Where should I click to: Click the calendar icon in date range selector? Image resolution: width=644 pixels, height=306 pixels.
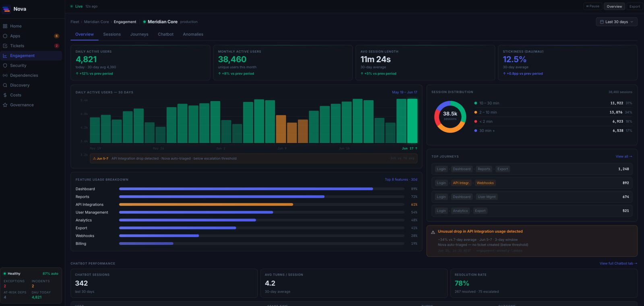pyautogui.click(x=602, y=22)
